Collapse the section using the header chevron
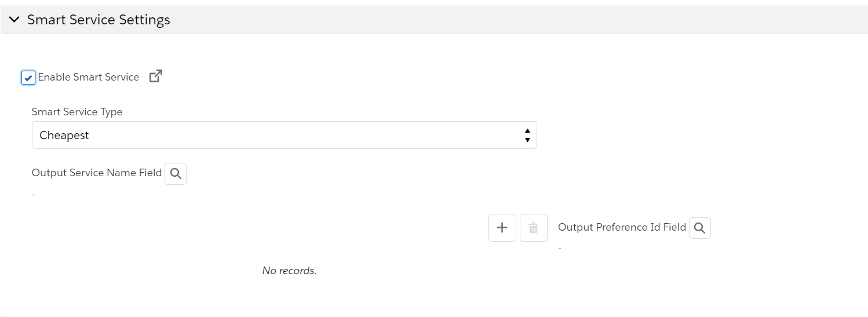The height and width of the screenshot is (317, 868). [14, 20]
